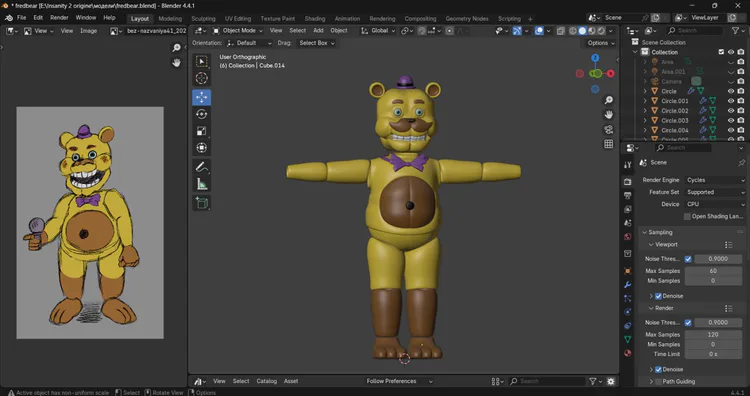Switch to the Shading workspace tab

tap(315, 19)
